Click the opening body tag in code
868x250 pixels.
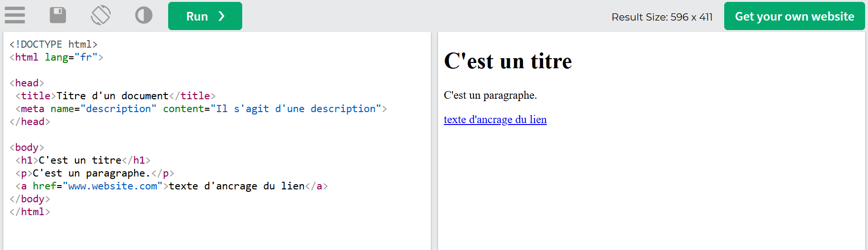pyautogui.click(x=27, y=147)
